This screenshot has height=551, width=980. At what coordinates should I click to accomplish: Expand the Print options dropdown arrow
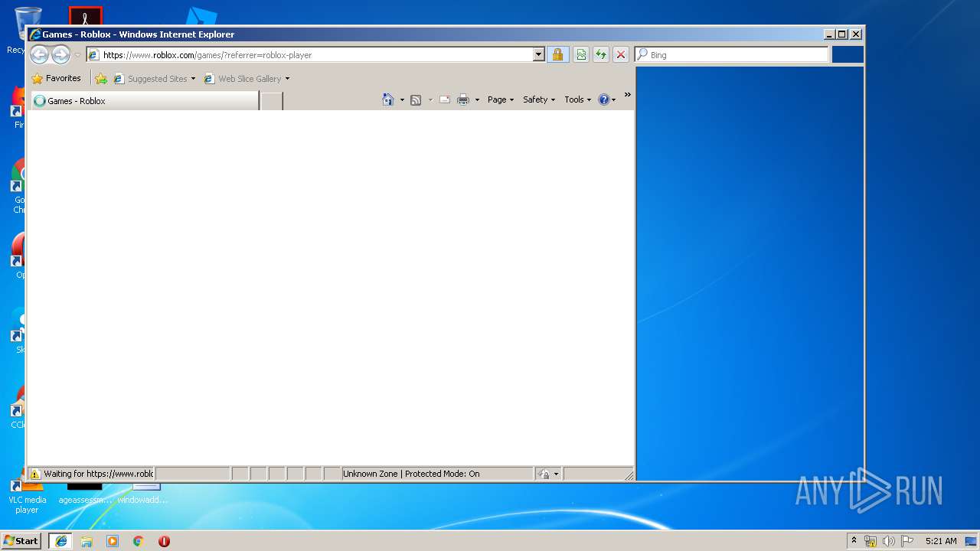477,100
